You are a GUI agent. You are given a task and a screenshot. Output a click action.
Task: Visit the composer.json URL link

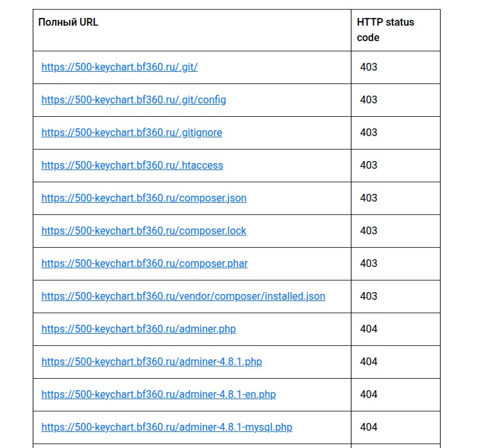pos(144,198)
